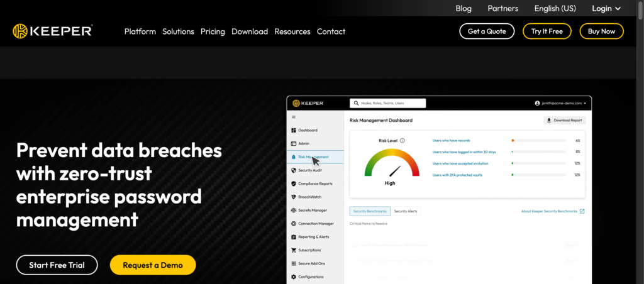Click the Request a Demo button

(153, 265)
